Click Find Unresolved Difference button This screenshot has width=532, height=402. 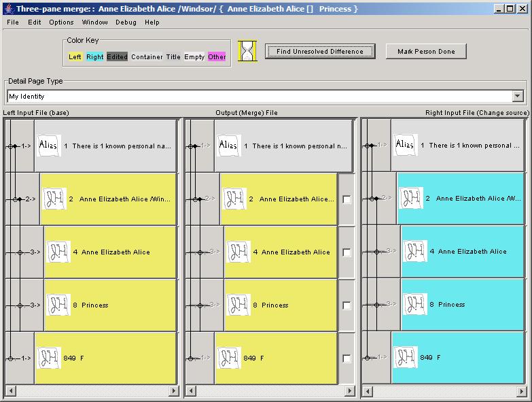pos(319,52)
